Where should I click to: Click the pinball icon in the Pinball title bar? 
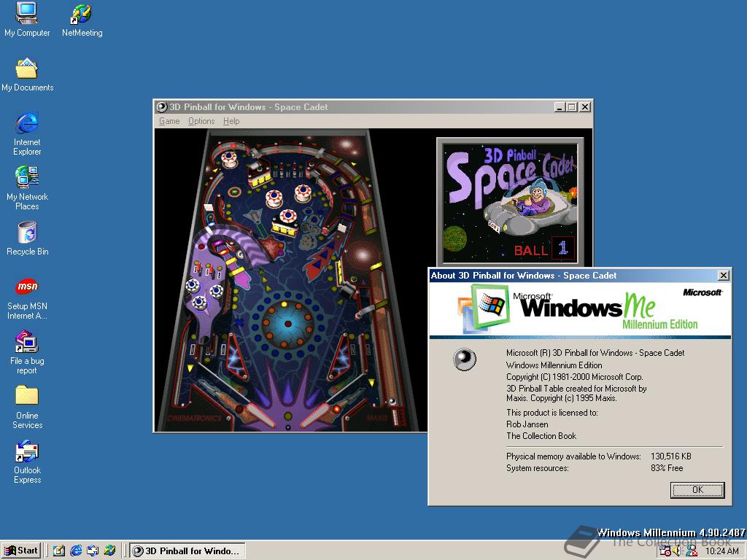(x=162, y=107)
